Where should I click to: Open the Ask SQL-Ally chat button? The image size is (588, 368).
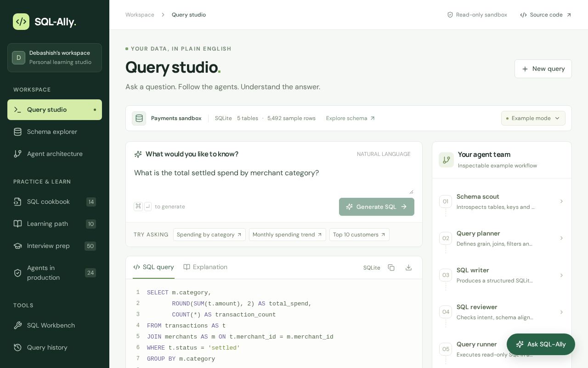(x=541, y=344)
